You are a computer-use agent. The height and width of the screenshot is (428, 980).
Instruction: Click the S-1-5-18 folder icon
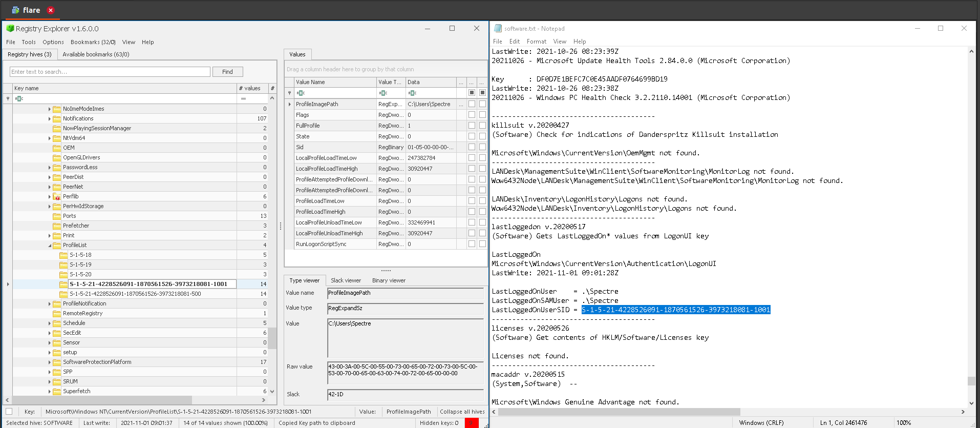63,255
